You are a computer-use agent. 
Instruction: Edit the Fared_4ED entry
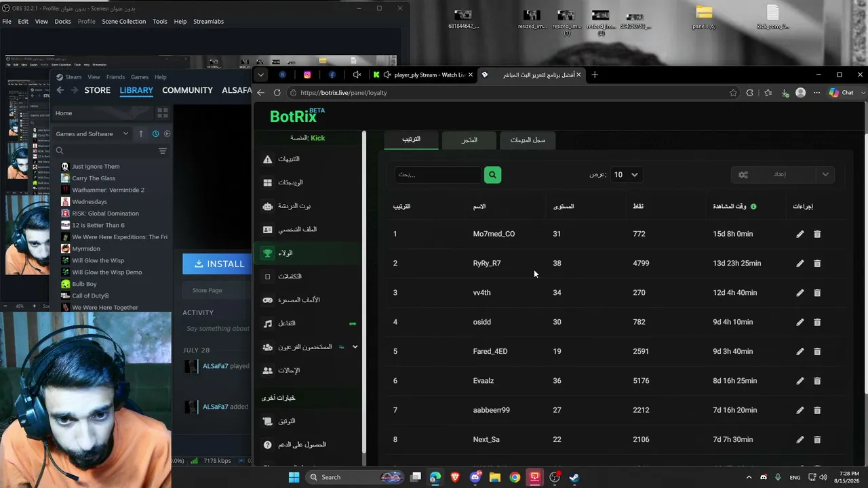tap(800, 351)
